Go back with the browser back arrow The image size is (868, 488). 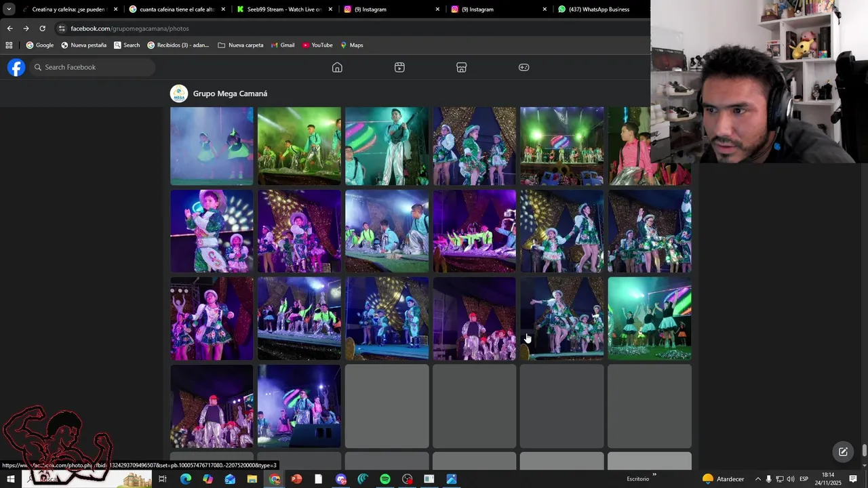tap(9, 28)
